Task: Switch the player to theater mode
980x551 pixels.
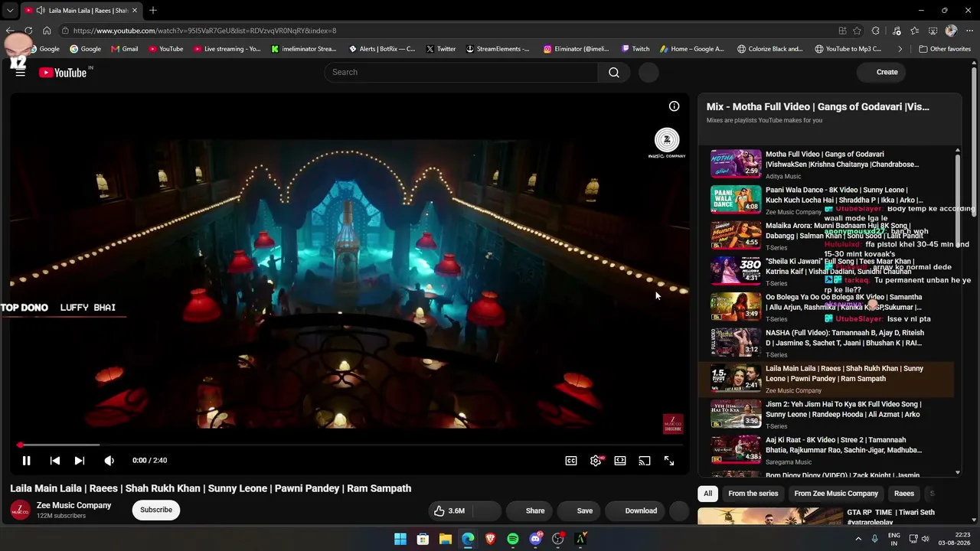Action: pos(620,461)
